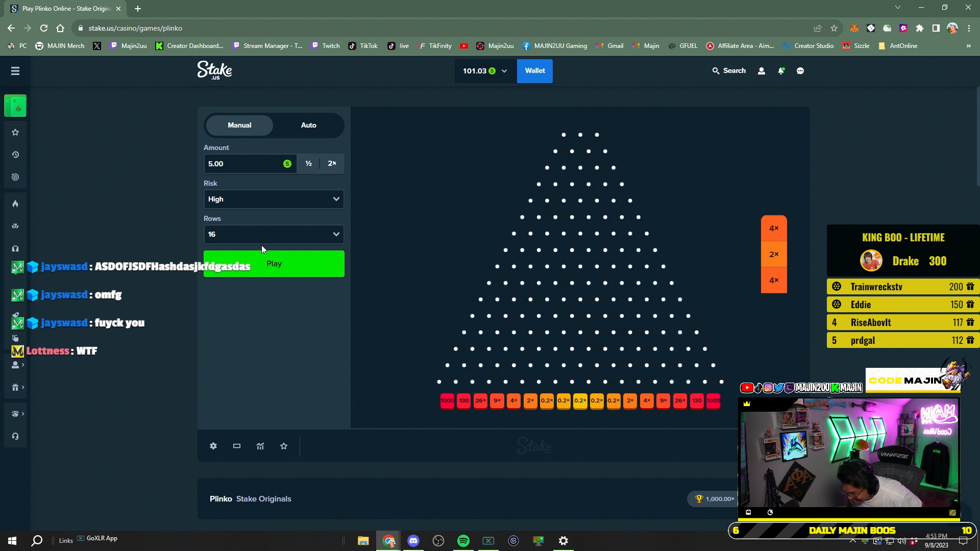Open the Search in the Stake header
This screenshot has width=980, height=551.
pos(729,71)
